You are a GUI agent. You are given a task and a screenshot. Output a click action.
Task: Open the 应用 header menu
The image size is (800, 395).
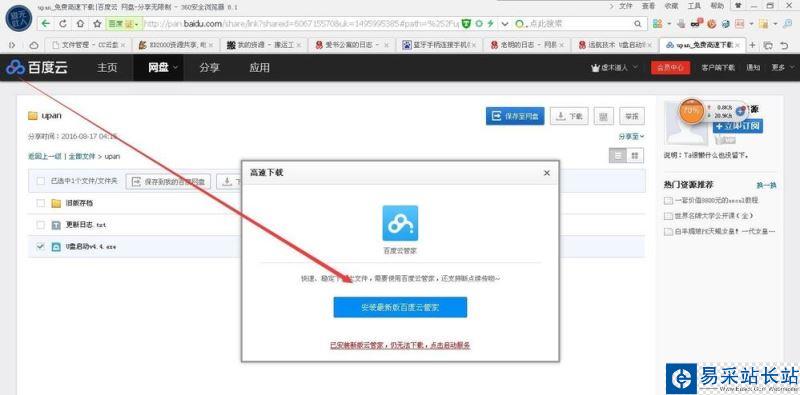(x=259, y=67)
